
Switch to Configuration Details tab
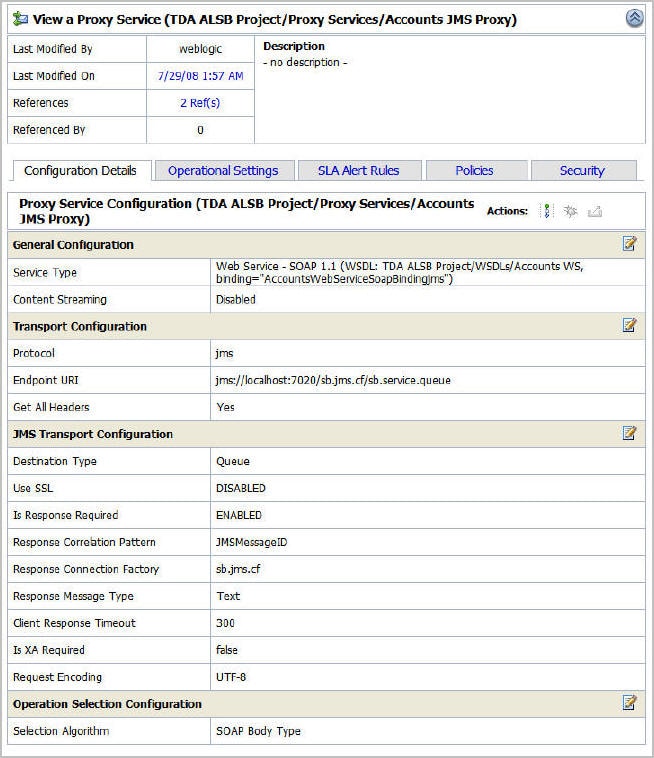pyautogui.click(x=80, y=171)
